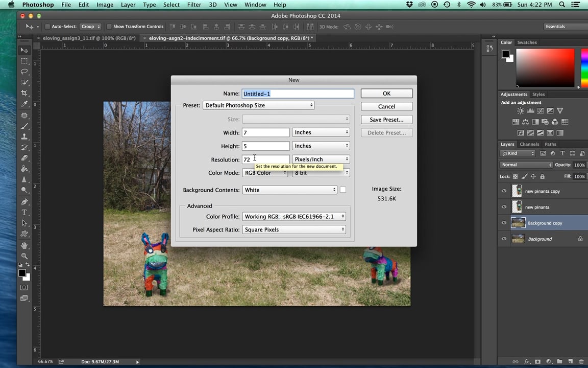Switch to the Channels tab
The height and width of the screenshot is (368, 588).
(x=529, y=144)
